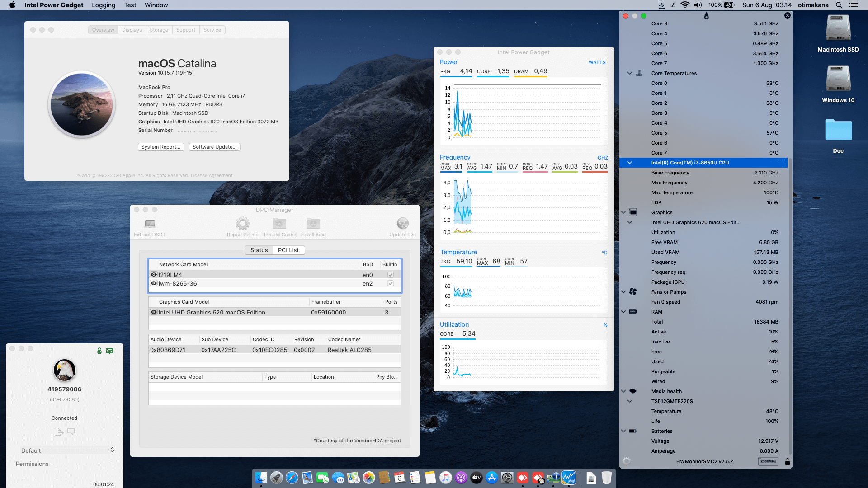Toggle Builtin checkbox for iwm-8265-36
868x488 pixels.
click(391, 283)
